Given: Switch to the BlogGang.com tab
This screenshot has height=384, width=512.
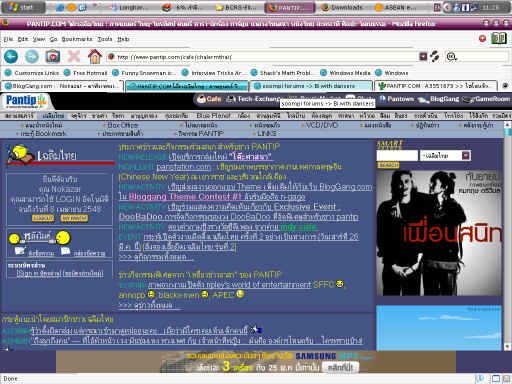Looking at the screenshot, I should point(63,86).
